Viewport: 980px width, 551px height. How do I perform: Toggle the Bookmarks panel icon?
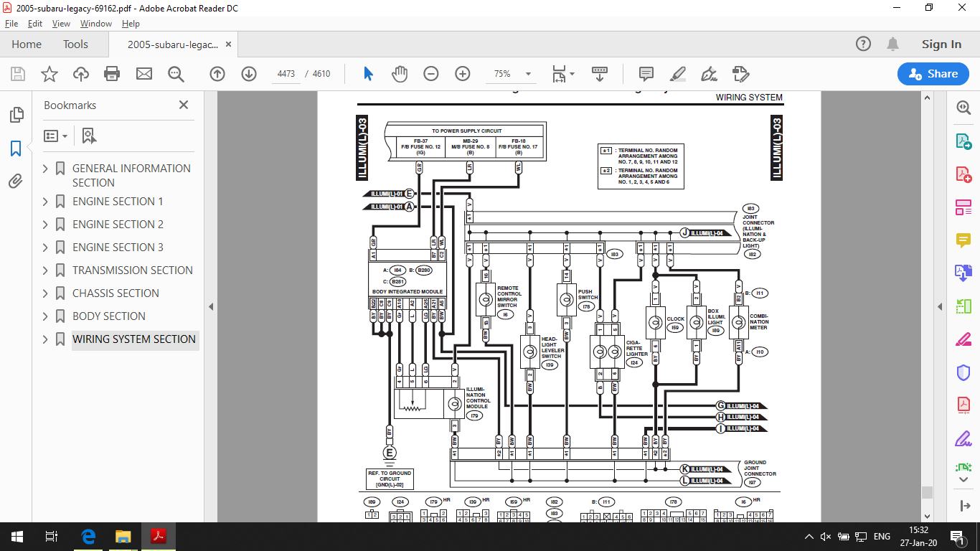point(15,149)
